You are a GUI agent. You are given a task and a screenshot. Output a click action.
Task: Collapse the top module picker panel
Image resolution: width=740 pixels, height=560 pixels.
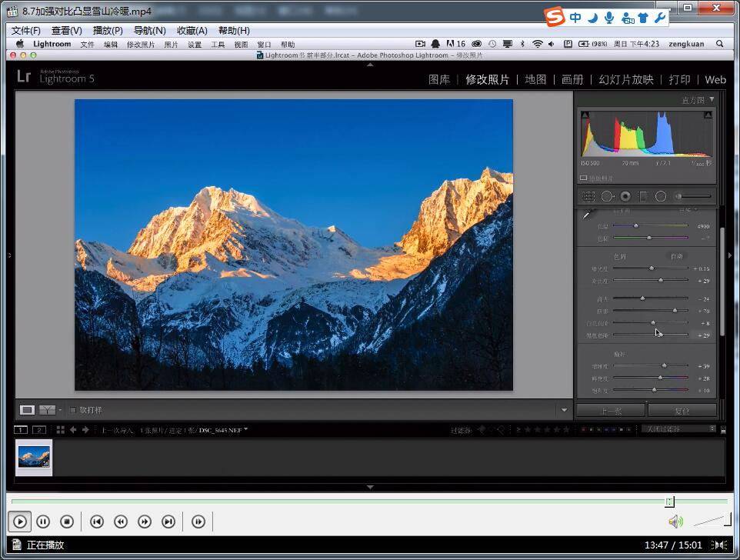370,65
